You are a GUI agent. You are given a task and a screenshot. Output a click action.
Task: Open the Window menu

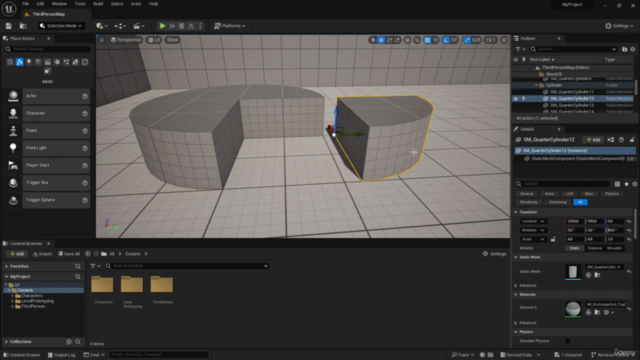tap(59, 4)
